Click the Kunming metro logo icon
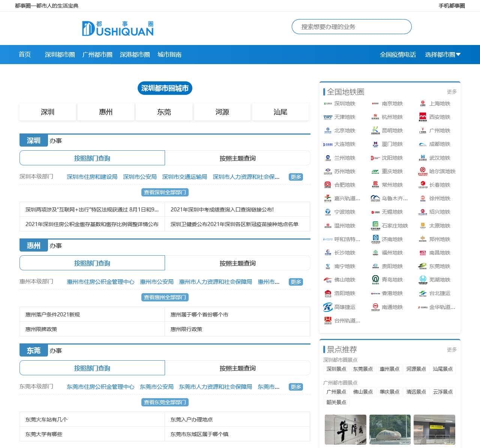 (x=375, y=131)
